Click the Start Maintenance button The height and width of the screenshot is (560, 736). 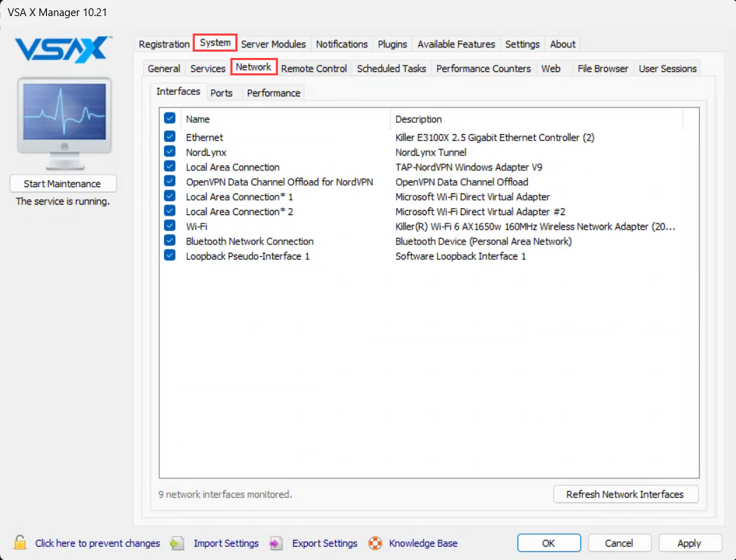[x=63, y=184]
